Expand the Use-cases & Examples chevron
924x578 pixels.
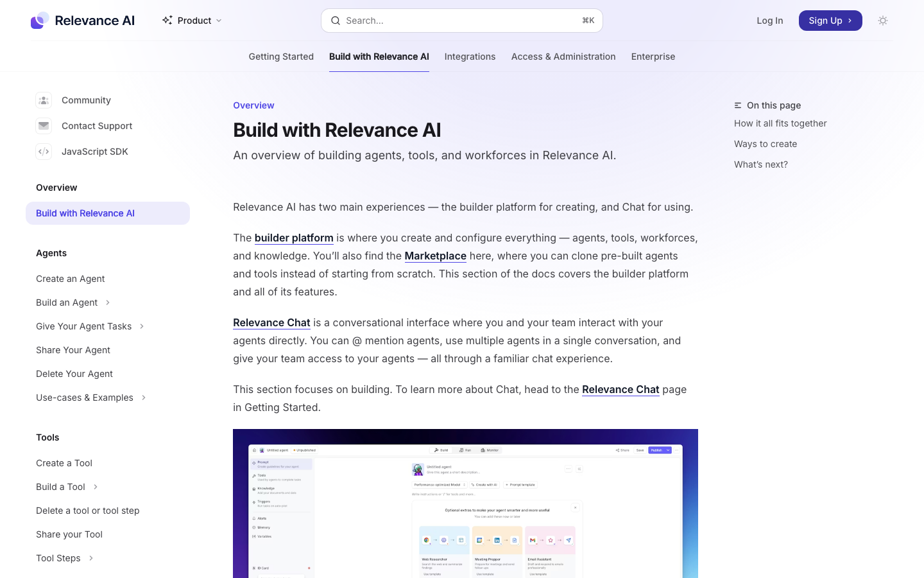pyautogui.click(x=144, y=398)
